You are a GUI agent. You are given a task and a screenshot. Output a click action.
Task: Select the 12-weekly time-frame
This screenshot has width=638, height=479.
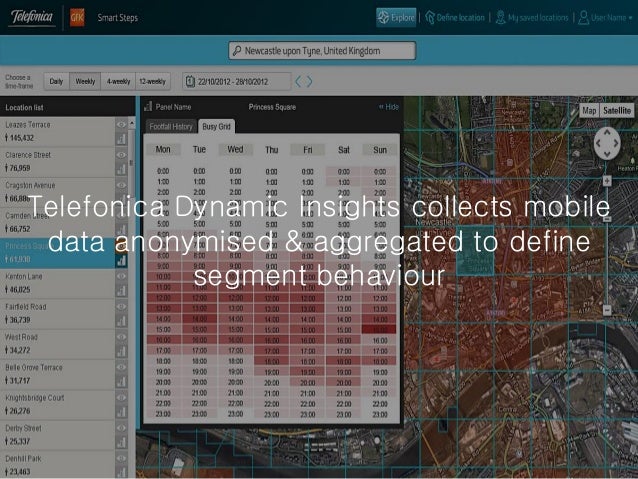tap(153, 81)
